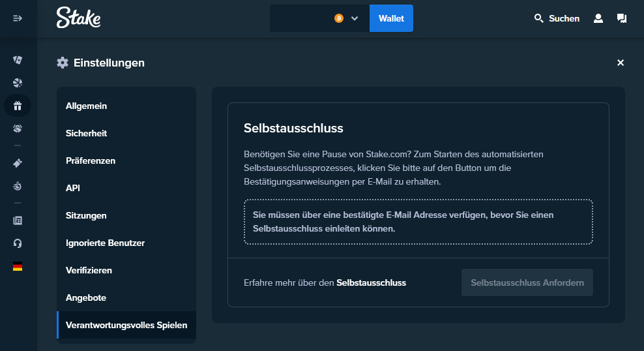Open the stopwatch icon in sidebar

17,186
